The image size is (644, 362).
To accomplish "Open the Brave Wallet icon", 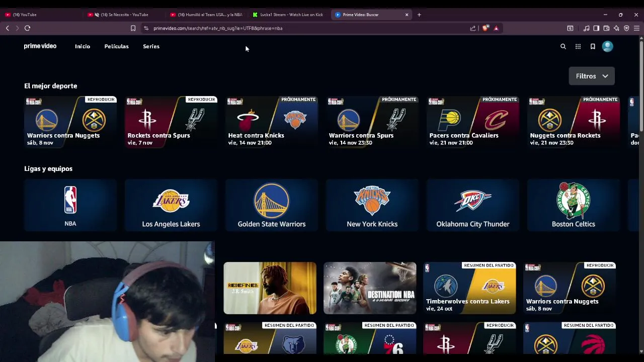I will tap(606, 28).
